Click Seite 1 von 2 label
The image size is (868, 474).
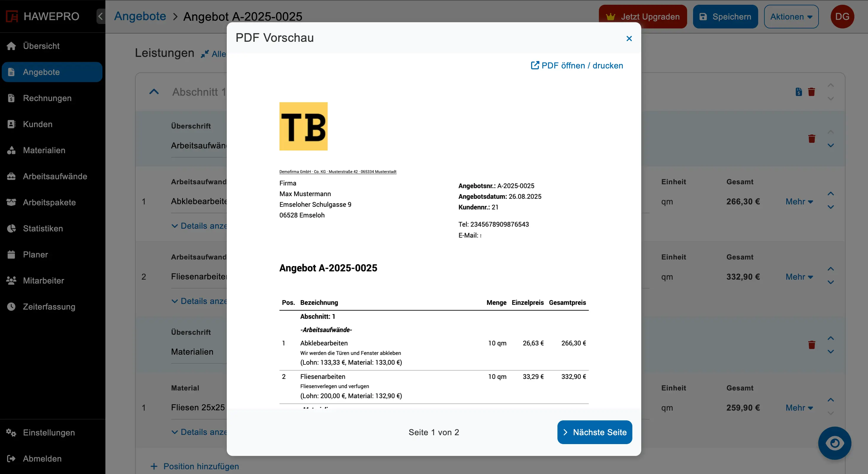434,432
